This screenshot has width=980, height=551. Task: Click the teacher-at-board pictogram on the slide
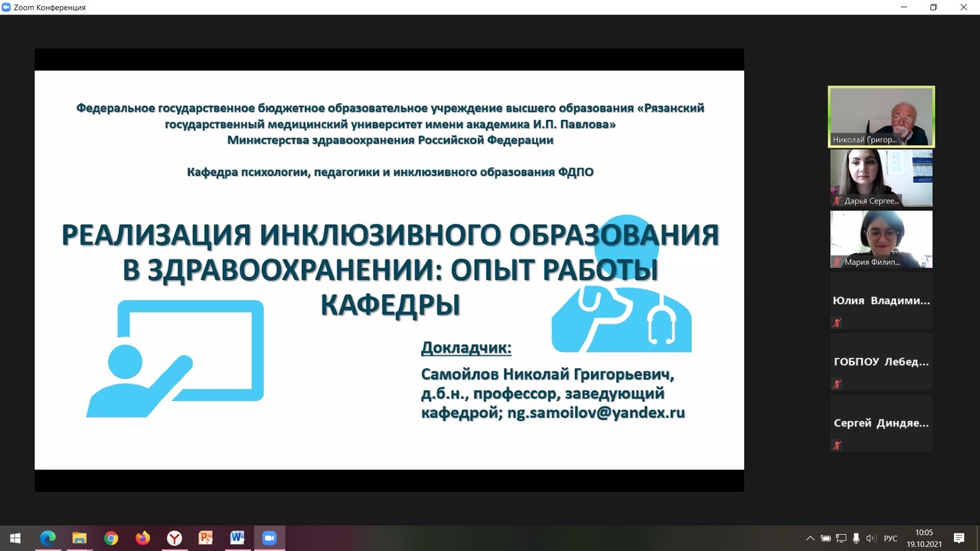(x=175, y=359)
